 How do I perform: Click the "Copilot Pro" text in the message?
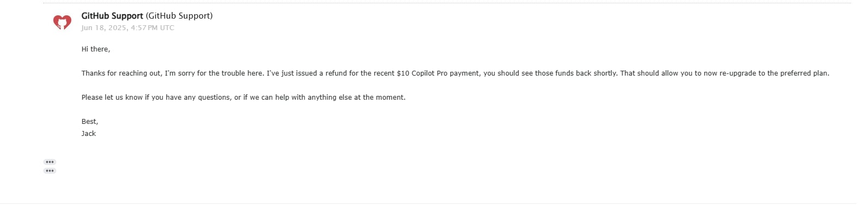[430, 73]
